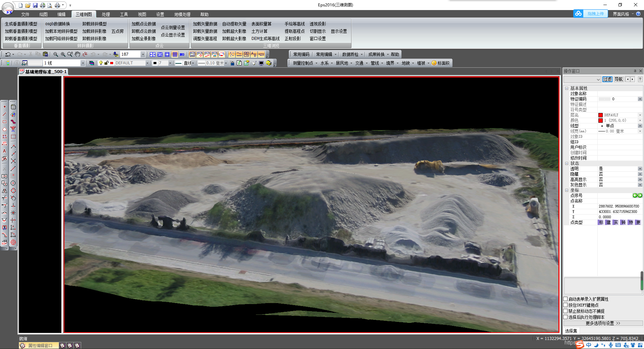Open the 处理 menu
The width and height of the screenshot is (644, 349).
(x=106, y=14)
